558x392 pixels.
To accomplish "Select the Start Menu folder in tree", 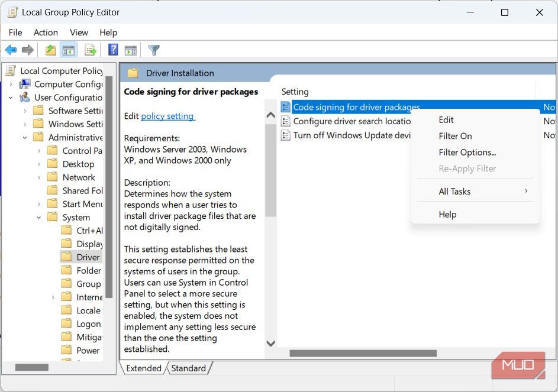I will click(x=82, y=204).
